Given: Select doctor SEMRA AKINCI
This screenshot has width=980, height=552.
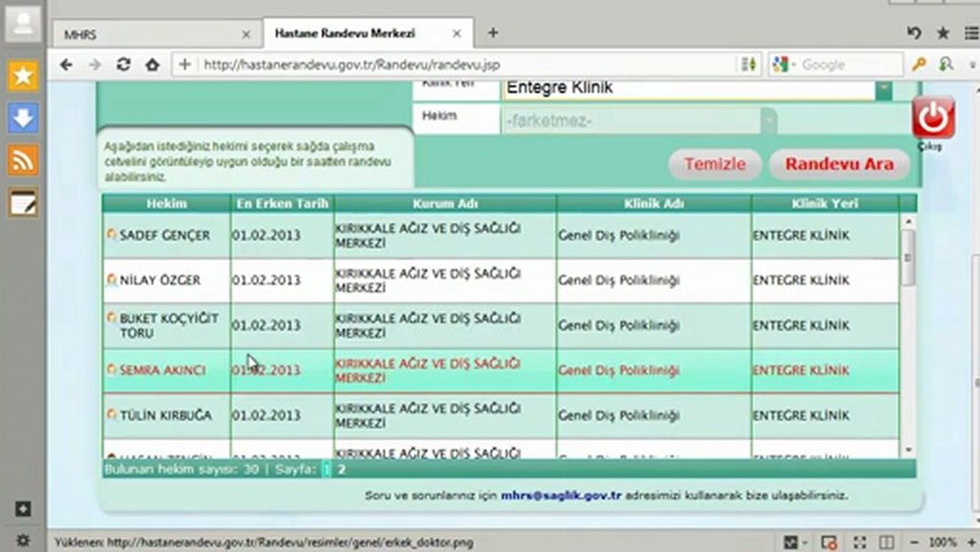Looking at the screenshot, I should [162, 370].
